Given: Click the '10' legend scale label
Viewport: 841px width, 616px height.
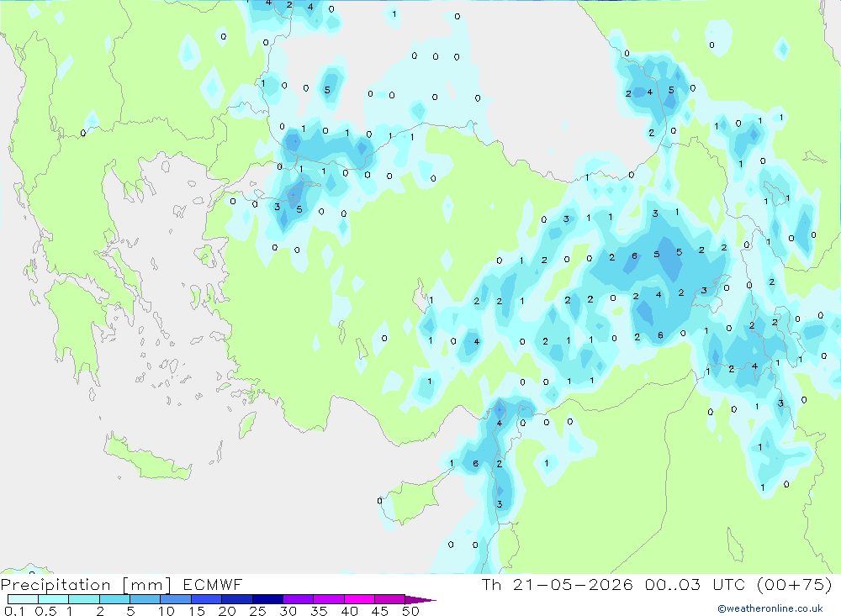Looking at the screenshot, I should pyautogui.click(x=166, y=611).
